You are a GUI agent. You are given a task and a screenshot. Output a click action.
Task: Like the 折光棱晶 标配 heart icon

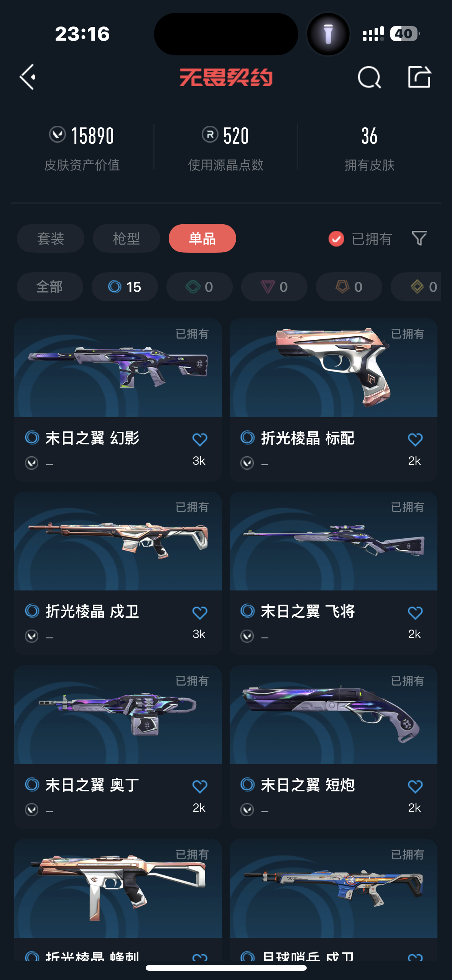pos(415,439)
